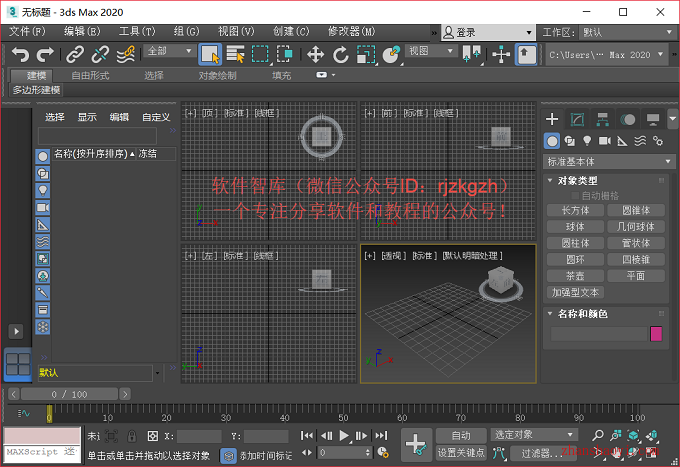
Task: Click the 加强型文本 button
Action: [575, 293]
